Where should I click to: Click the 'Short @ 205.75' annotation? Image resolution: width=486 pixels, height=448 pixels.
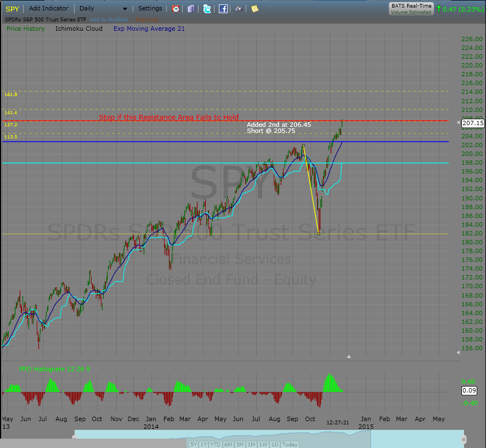point(271,131)
